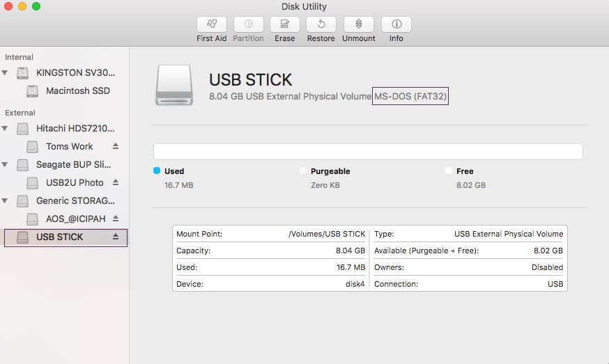Image resolution: width=609 pixels, height=364 pixels.
Task: Click the blue Used legend dot
Action: click(157, 171)
